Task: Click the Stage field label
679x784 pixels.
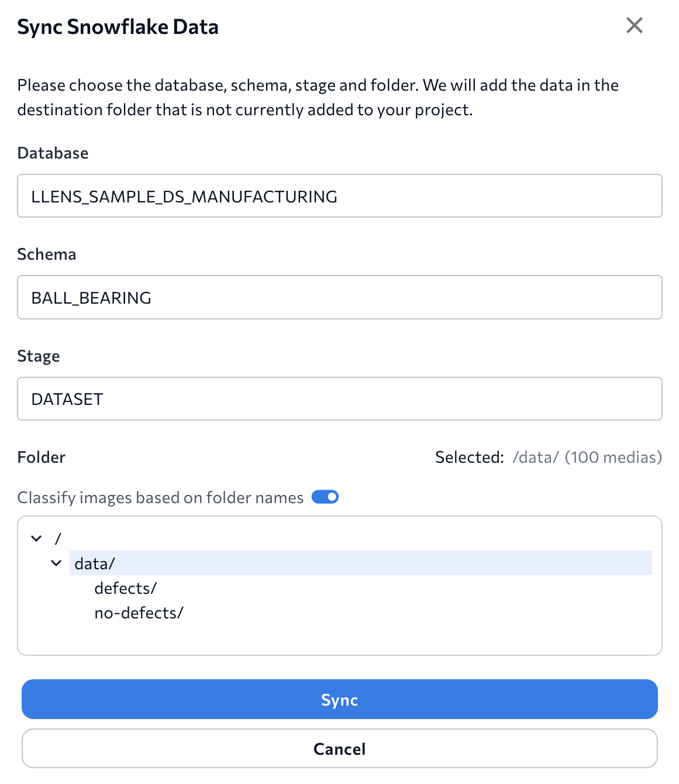Action: pos(38,356)
